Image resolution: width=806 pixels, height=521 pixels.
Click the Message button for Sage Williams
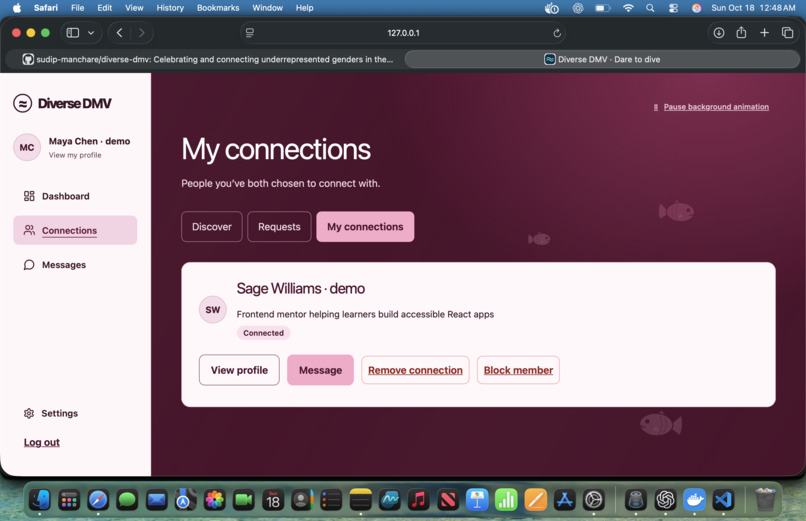coord(320,370)
